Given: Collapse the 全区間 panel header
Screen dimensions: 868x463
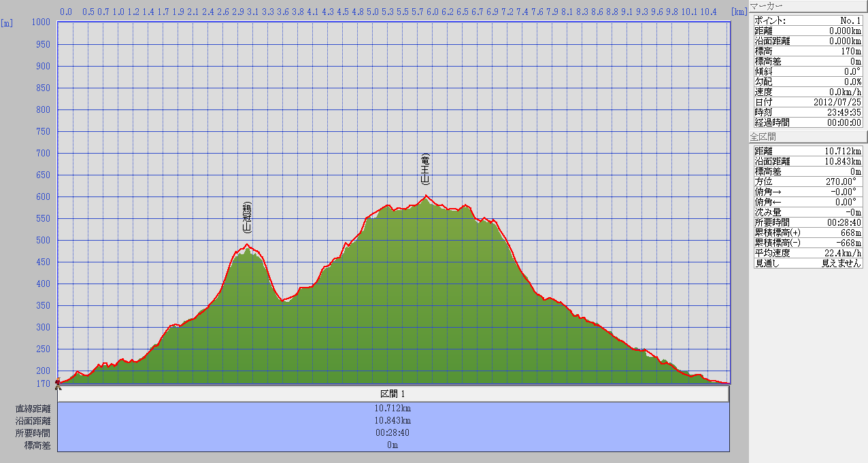Looking at the screenshot, I should 807,137.
